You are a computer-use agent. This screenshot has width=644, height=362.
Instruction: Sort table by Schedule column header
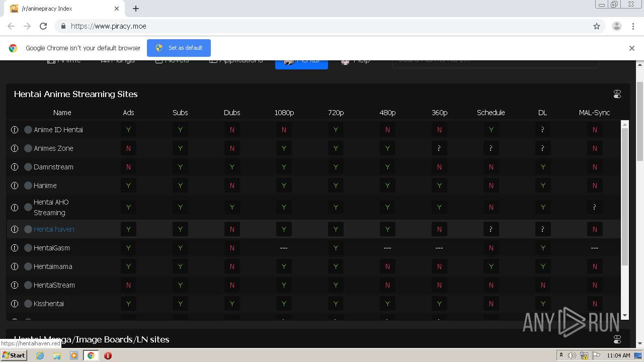(x=491, y=113)
